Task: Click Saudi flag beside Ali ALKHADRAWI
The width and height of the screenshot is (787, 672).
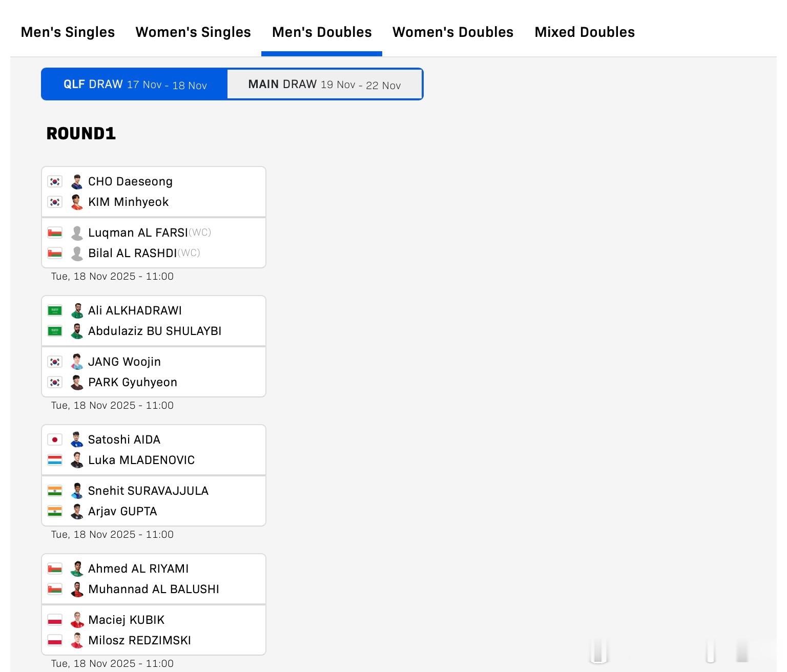Action: [x=55, y=310]
